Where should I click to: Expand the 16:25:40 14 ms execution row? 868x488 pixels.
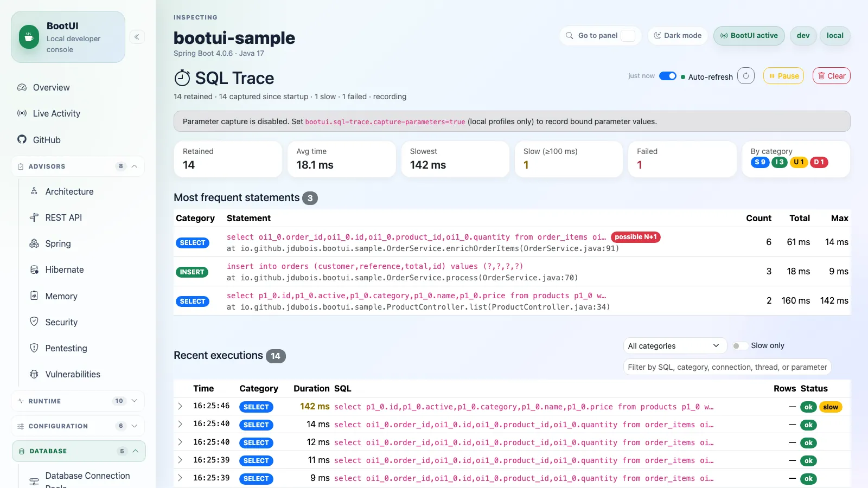click(x=180, y=424)
